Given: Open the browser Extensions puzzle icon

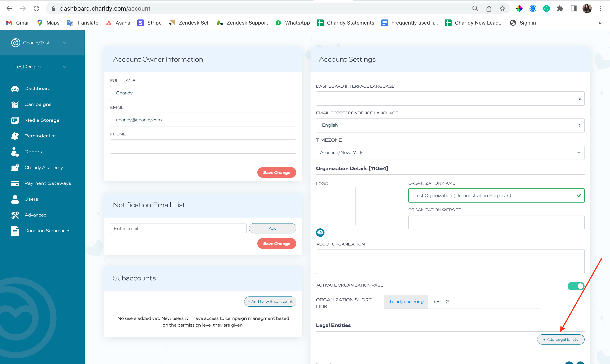Looking at the screenshot, I should point(560,9).
